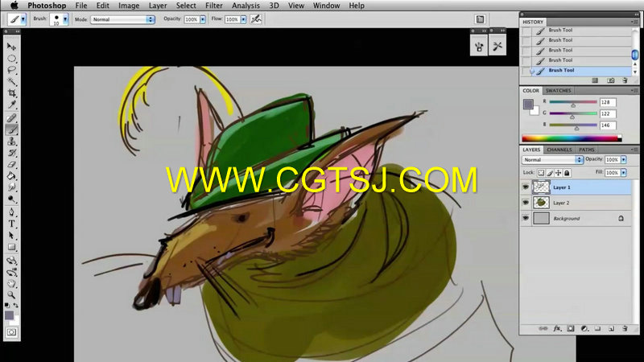The image size is (644, 362).
Task: Select the Elliptical Marquee tool
Action: tap(11, 58)
